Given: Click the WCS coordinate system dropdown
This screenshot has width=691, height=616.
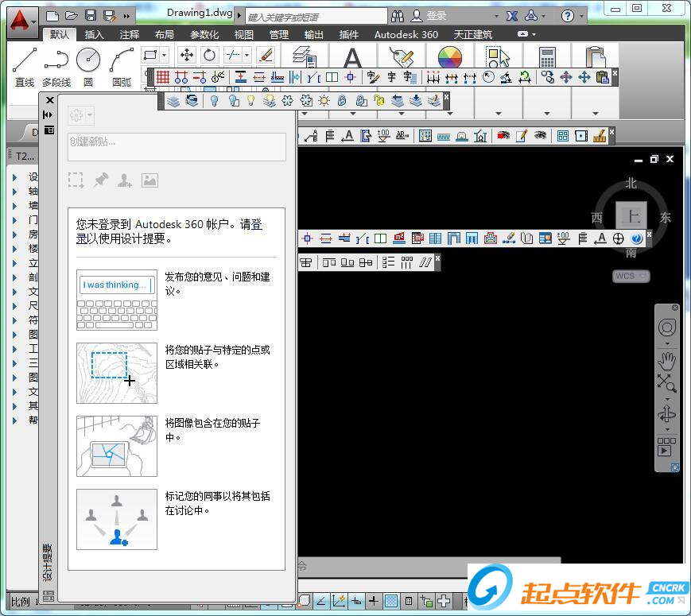Looking at the screenshot, I should coord(631,277).
